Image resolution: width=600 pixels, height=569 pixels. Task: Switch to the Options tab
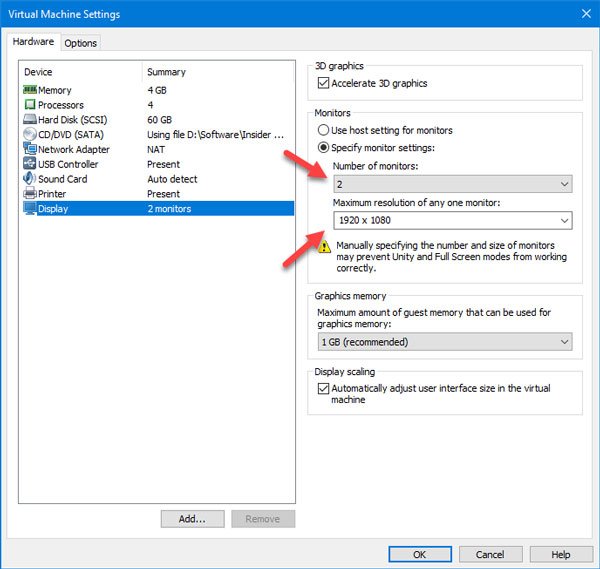click(x=80, y=43)
